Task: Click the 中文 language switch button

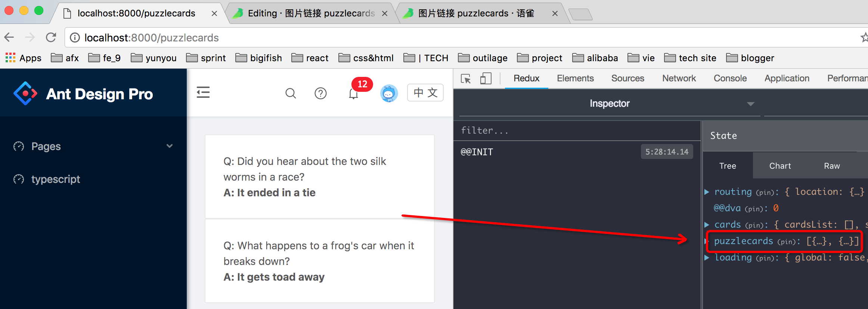Action: pyautogui.click(x=425, y=93)
